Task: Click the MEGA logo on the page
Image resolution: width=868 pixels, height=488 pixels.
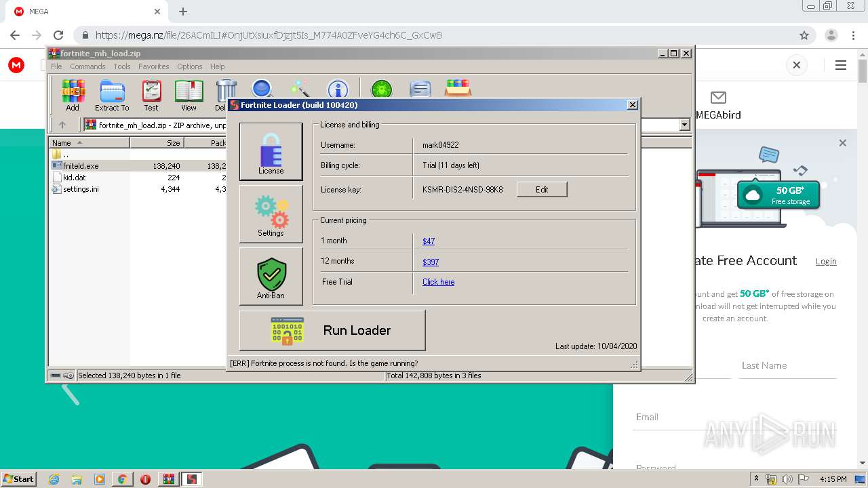Action: (x=16, y=65)
